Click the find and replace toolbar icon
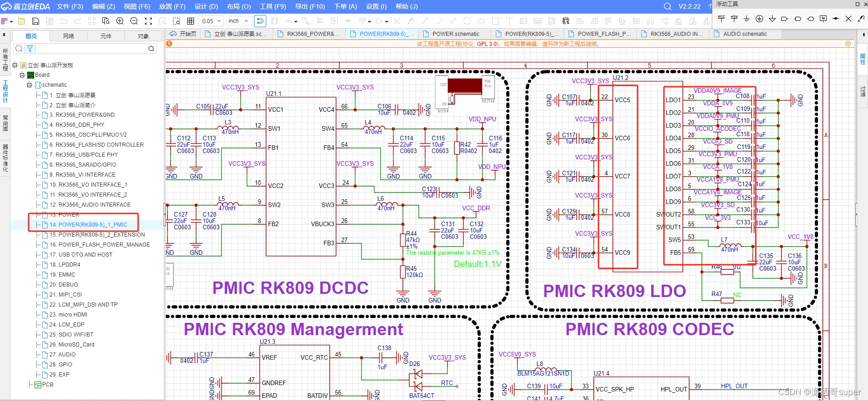Screen dimensions: 868x401 (106, 21)
